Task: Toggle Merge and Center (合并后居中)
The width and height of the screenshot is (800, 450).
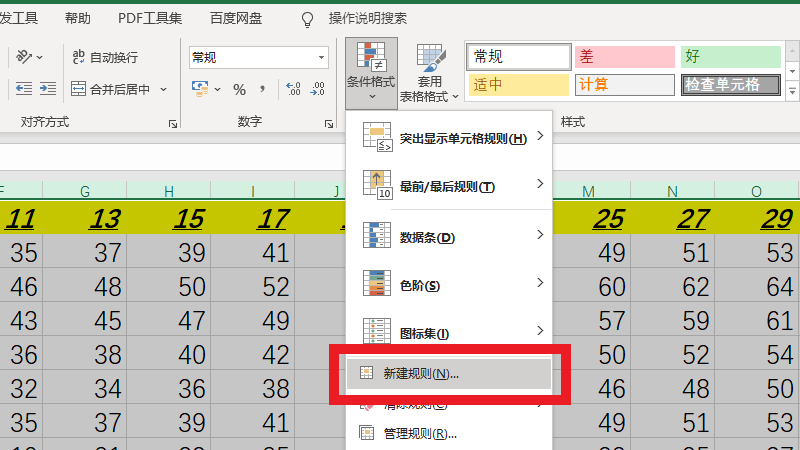Action: [x=110, y=89]
